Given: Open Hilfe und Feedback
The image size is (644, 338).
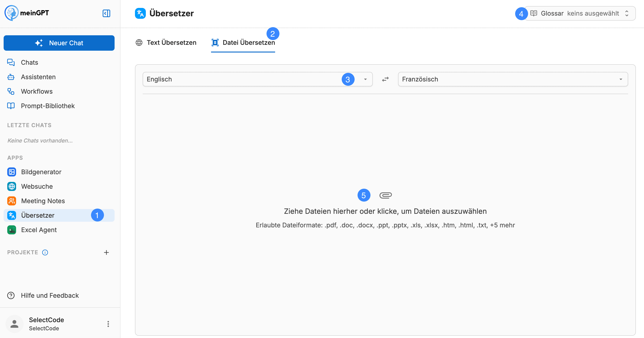Looking at the screenshot, I should click(50, 295).
